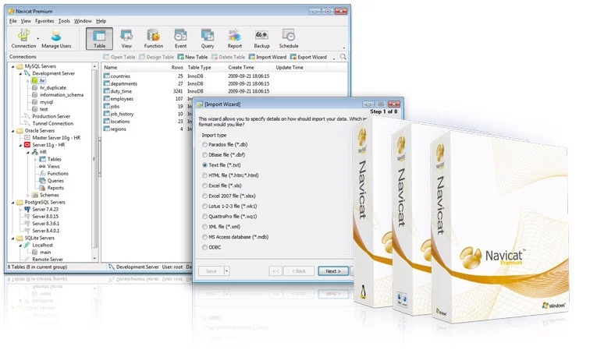Open the Backup toolbar icon
The height and width of the screenshot is (364, 597).
(x=261, y=38)
